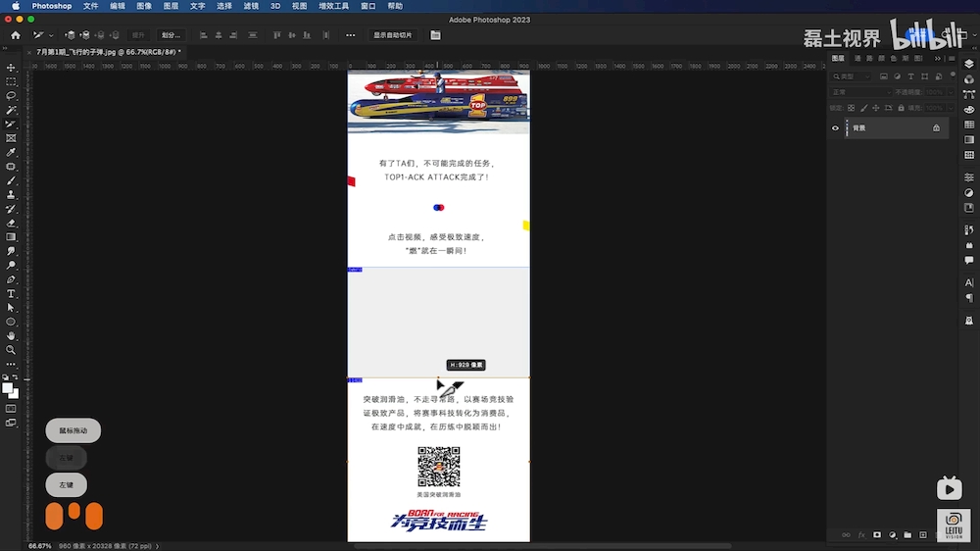
Task: Expand the status bar info arrow
Action: [157, 546]
